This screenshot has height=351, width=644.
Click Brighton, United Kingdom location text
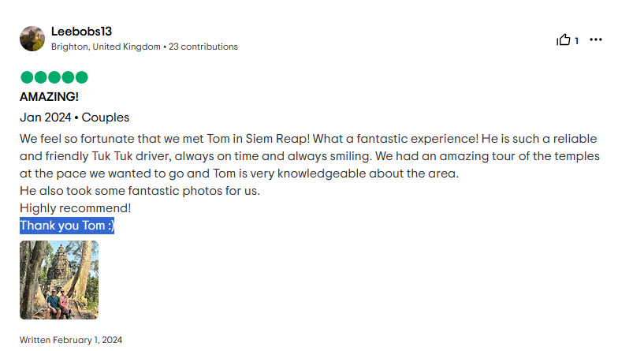[106, 47]
